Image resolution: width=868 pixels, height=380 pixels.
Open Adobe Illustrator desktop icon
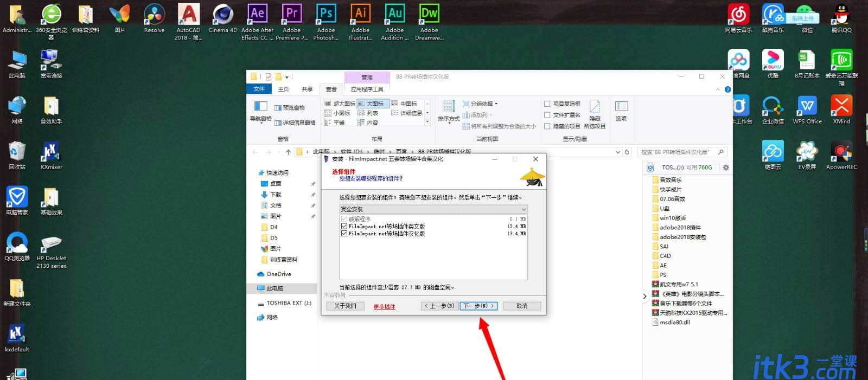[360, 22]
